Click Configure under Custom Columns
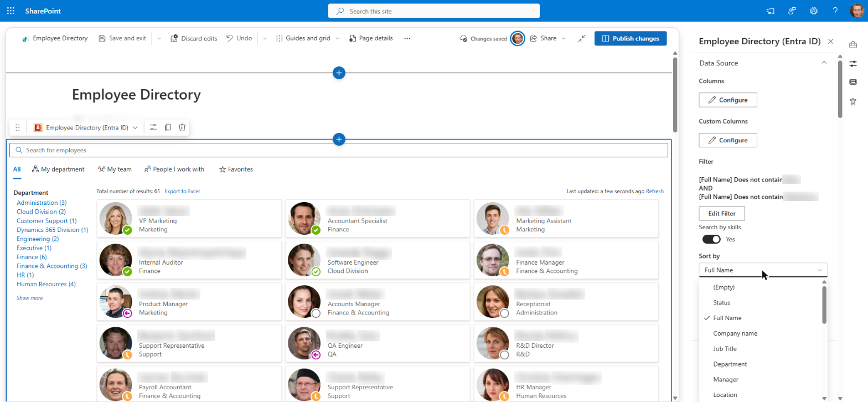 [x=728, y=140]
